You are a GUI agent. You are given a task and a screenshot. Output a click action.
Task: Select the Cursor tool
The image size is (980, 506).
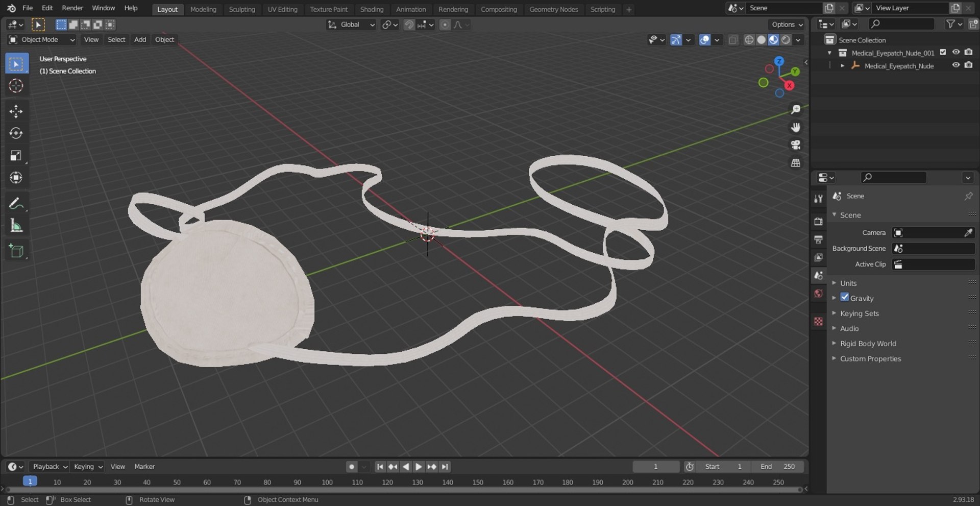[16, 86]
